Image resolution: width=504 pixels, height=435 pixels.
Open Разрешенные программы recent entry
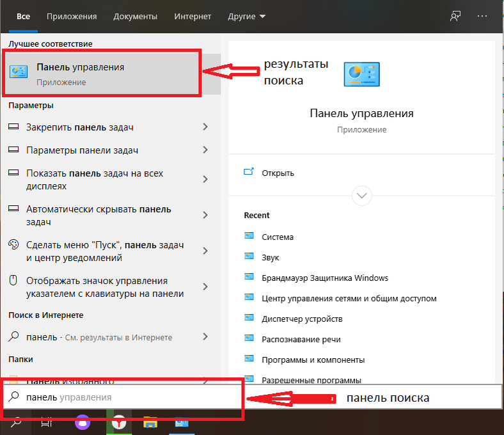(311, 380)
